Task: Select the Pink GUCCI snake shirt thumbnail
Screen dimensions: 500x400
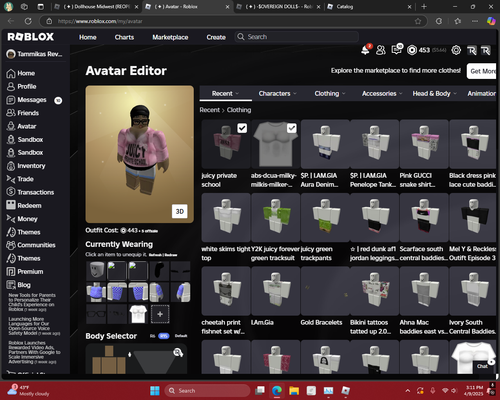Action: point(424,144)
